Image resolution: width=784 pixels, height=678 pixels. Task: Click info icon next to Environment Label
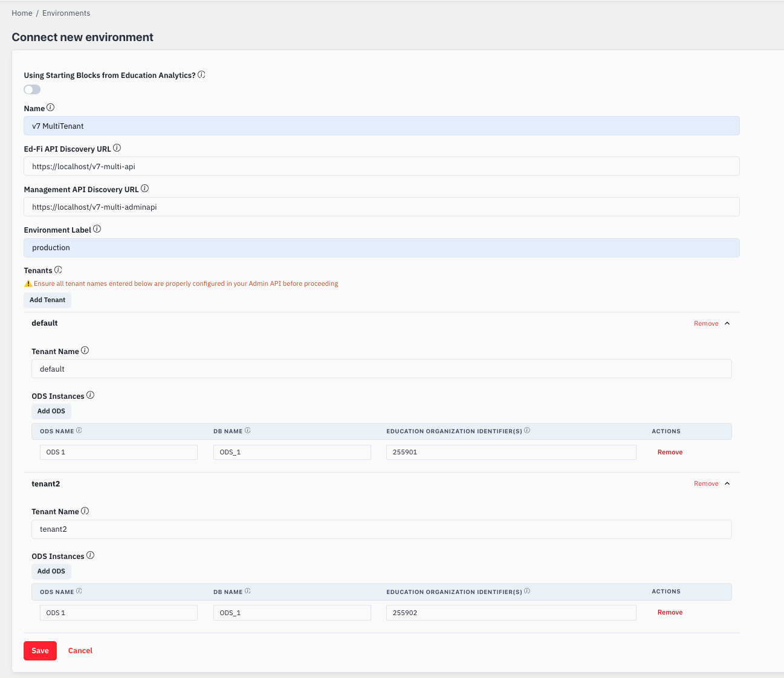(x=97, y=229)
